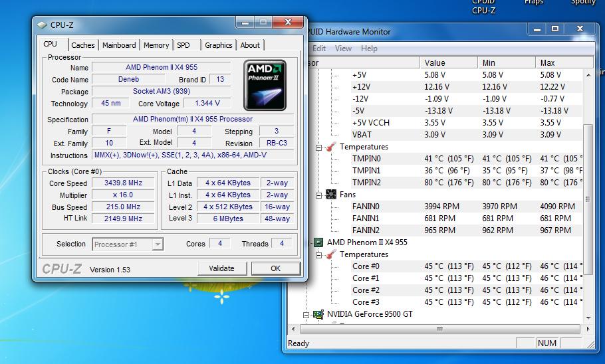Click the CPUID CPU-Z desktop shortcut label
Viewport: 605px width, 364px height.
point(483,7)
